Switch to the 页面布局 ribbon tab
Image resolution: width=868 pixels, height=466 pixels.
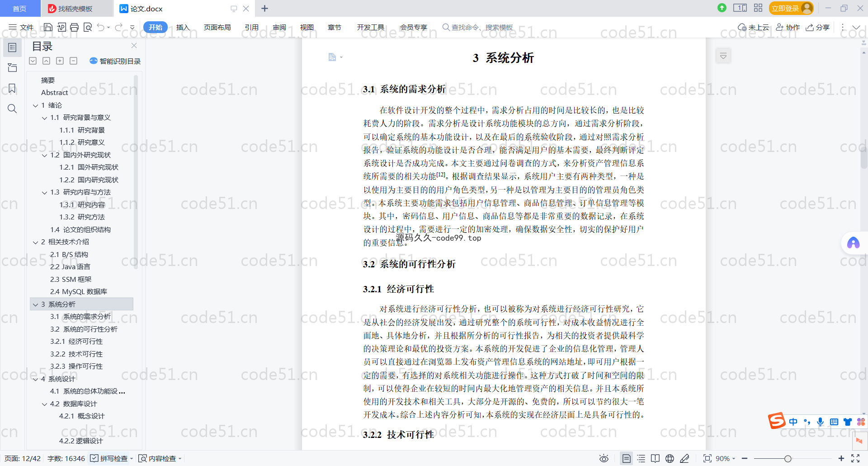point(217,27)
